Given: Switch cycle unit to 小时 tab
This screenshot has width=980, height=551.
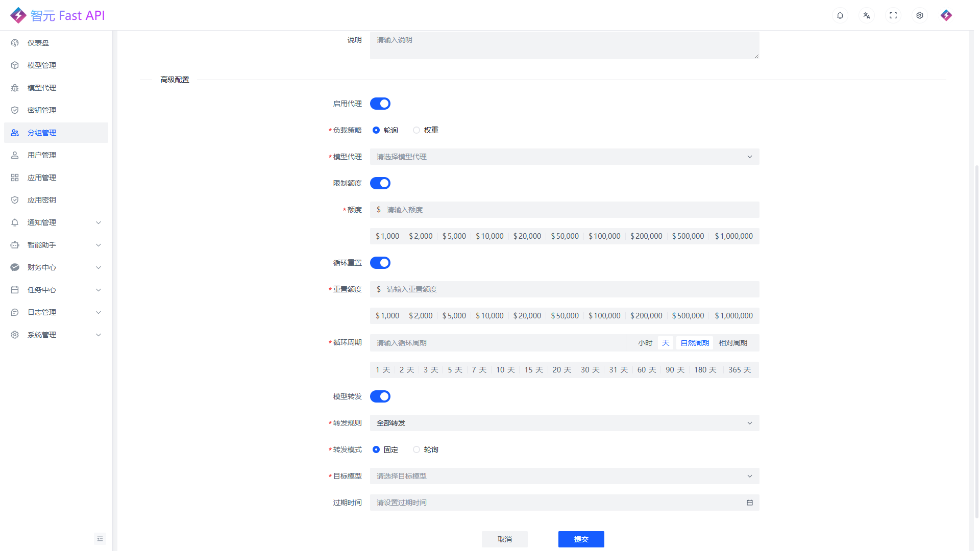Looking at the screenshot, I should point(645,343).
